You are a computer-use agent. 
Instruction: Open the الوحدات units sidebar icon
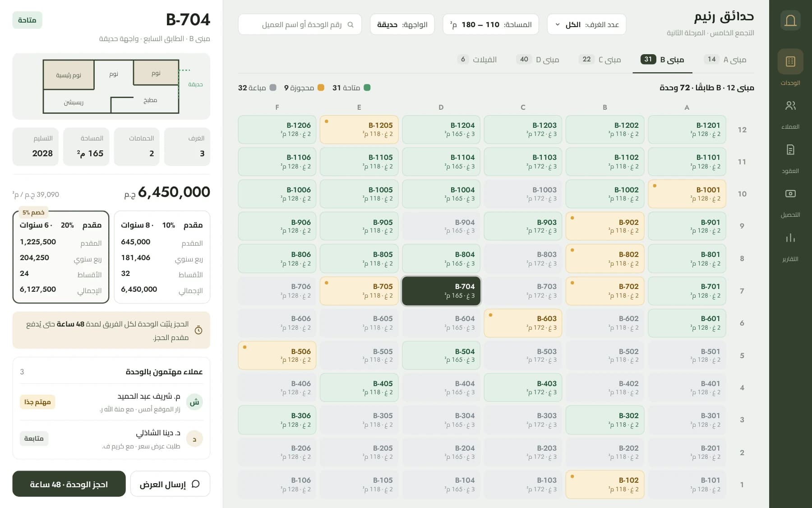[x=790, y=61]
